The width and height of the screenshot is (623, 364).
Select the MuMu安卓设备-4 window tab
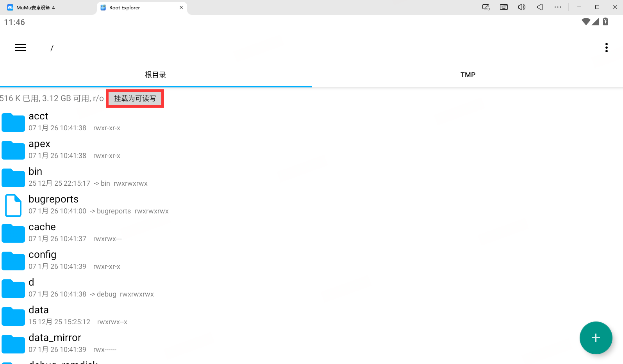(x=36, y=7)
